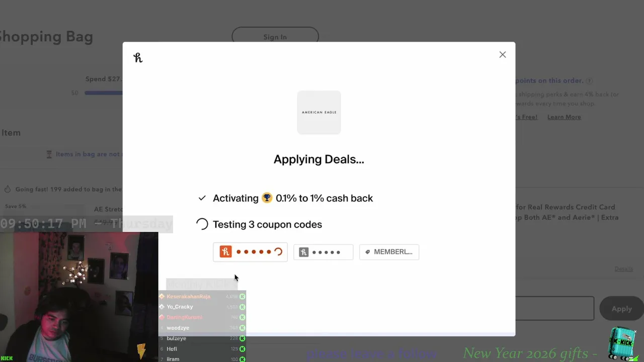Click woodzye in the leaderboard overlay

point(178,328)
